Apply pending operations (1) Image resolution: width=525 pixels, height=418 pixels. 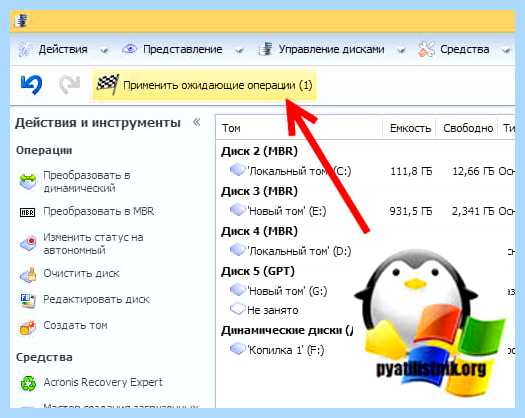[204, 85]
